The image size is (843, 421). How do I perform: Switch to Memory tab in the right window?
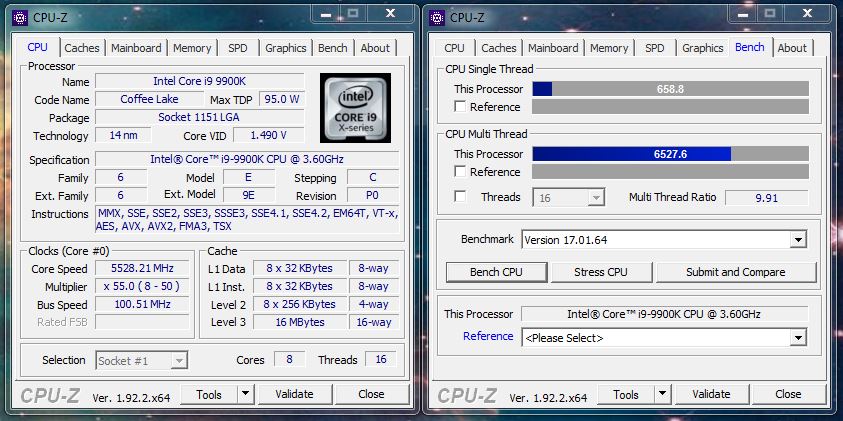(x=609, y=48)
